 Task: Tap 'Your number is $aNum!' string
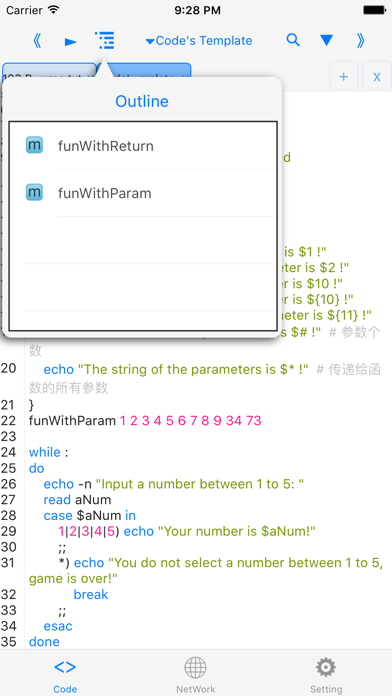[237, 531]
